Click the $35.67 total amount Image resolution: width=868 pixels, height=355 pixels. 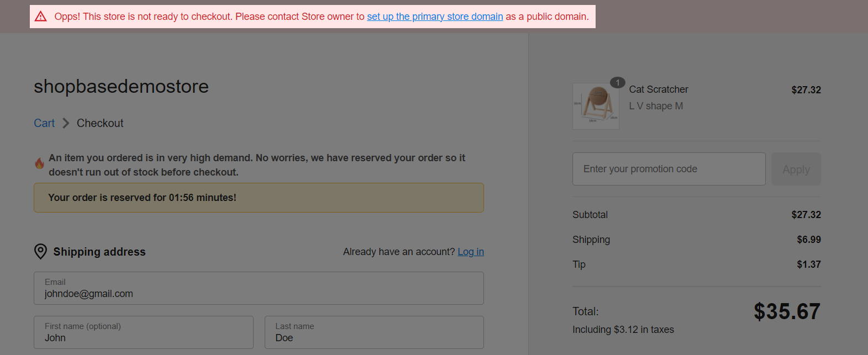click(x=786, y=311)
